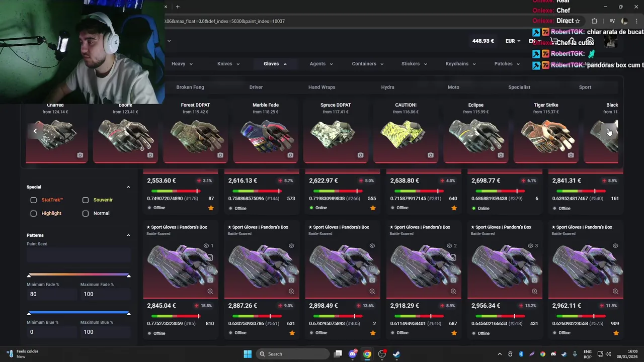Screen dimensions: 644x362
Task: Open screenshot camera icon on Charred gloves
Action: pyautogui.click(x=80, y=155)
